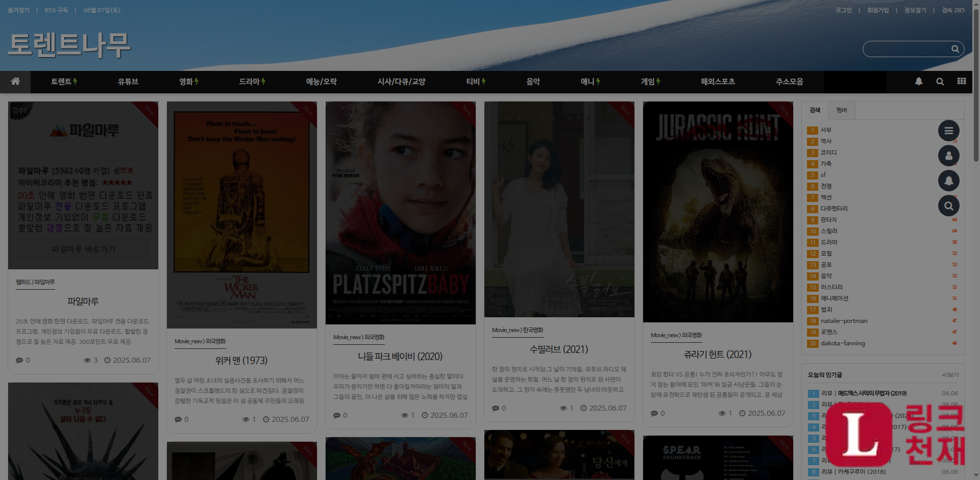Click comment icon on 파일마루 card

(19, 361)
